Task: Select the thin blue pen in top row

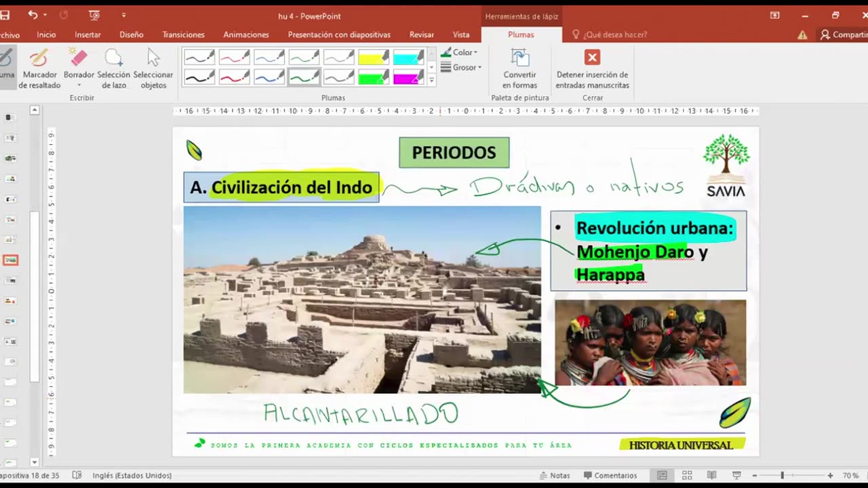Action: coord(269,58)
